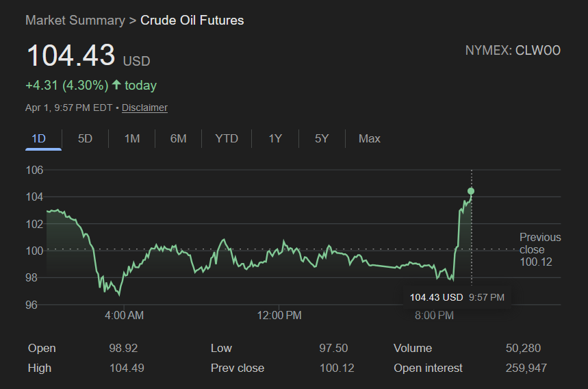Switch to the 1Y chart view
The image size is (588, 389).
(x=275, y=138)
